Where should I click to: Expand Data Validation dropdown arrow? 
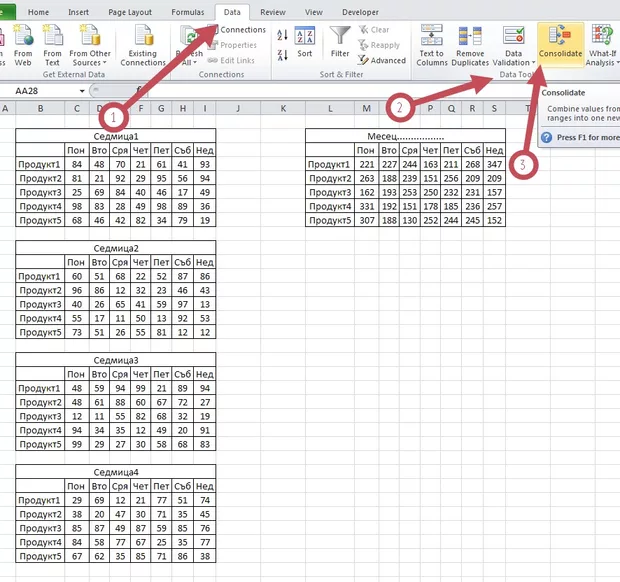pyautogui.click(x=533, y=63)
